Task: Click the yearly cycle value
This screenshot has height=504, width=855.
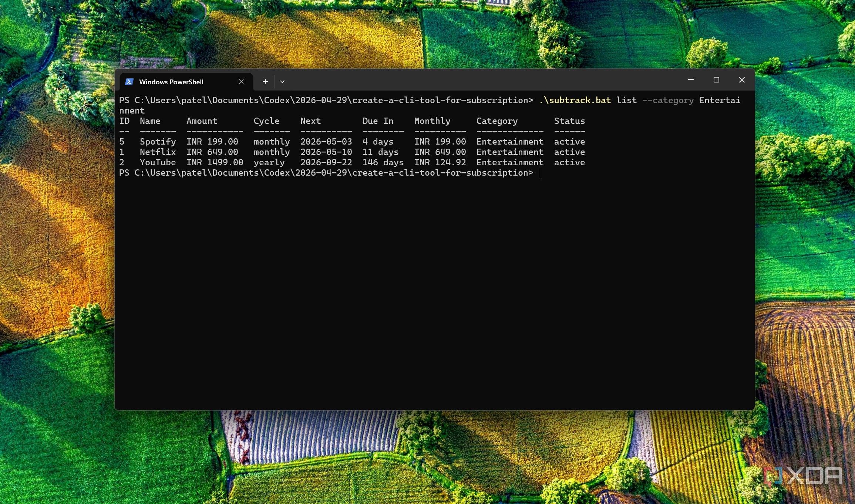Action: (269, 162)
